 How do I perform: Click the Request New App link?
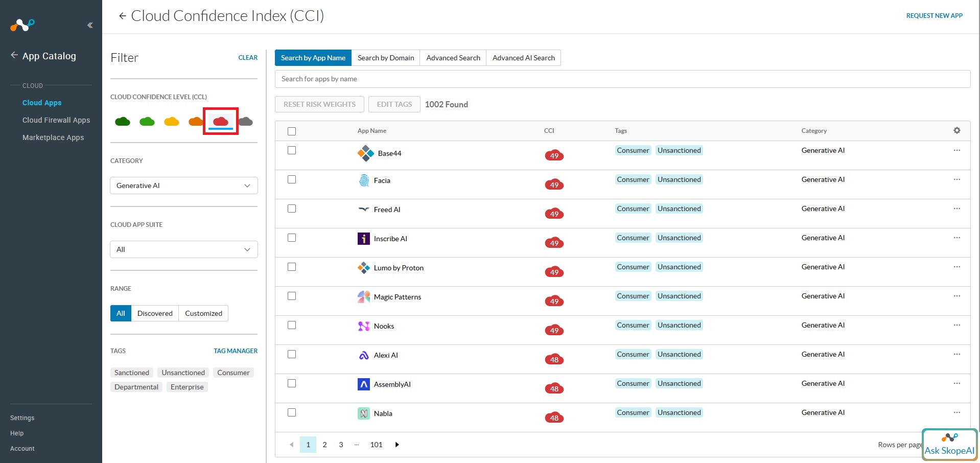(x=934, y=16)
